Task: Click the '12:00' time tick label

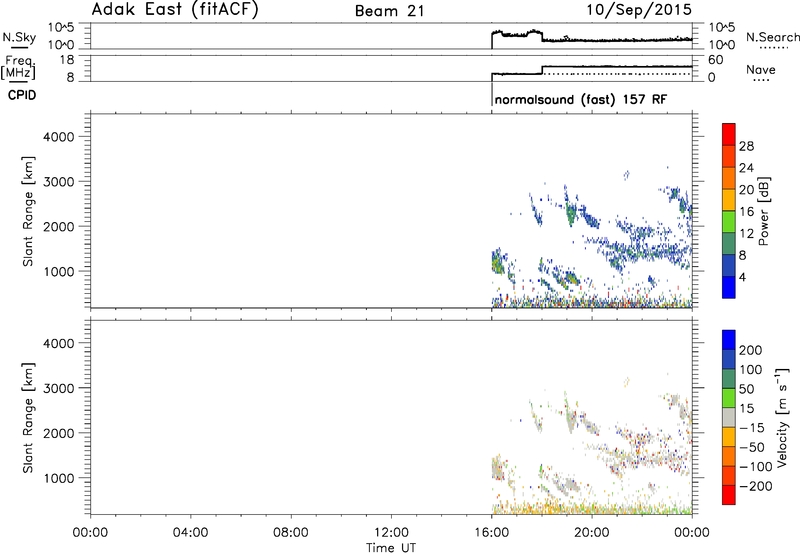Action: (391, 533)
